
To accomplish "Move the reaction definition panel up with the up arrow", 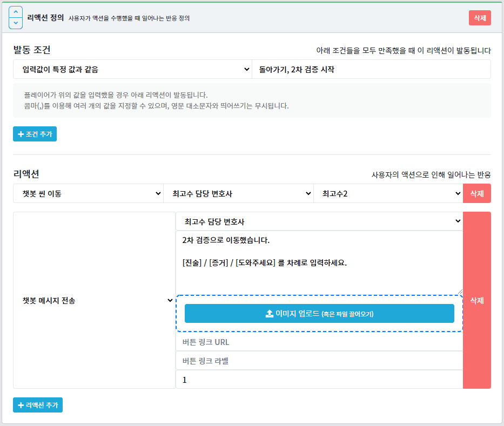I will 16,12.
